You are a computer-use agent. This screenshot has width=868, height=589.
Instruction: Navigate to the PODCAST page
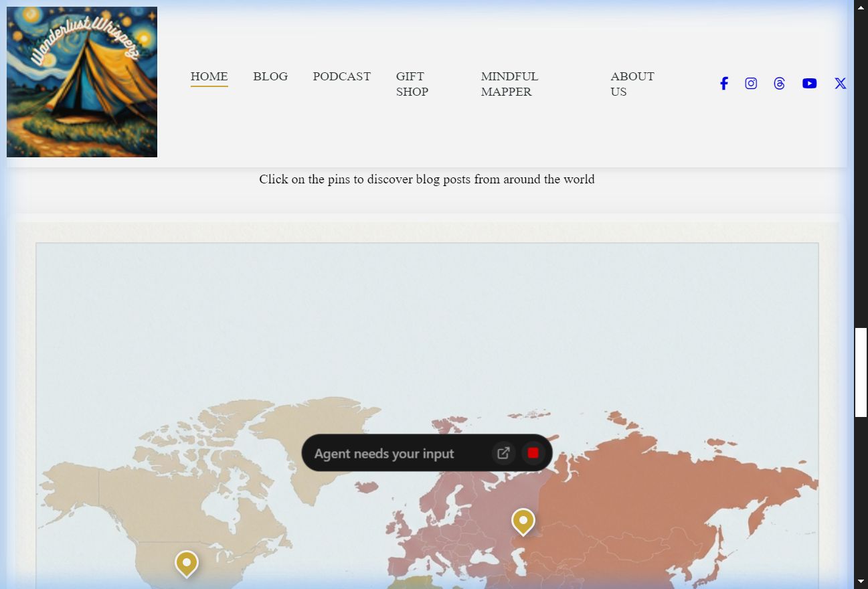pyautogui.click(x=341, y=76)
